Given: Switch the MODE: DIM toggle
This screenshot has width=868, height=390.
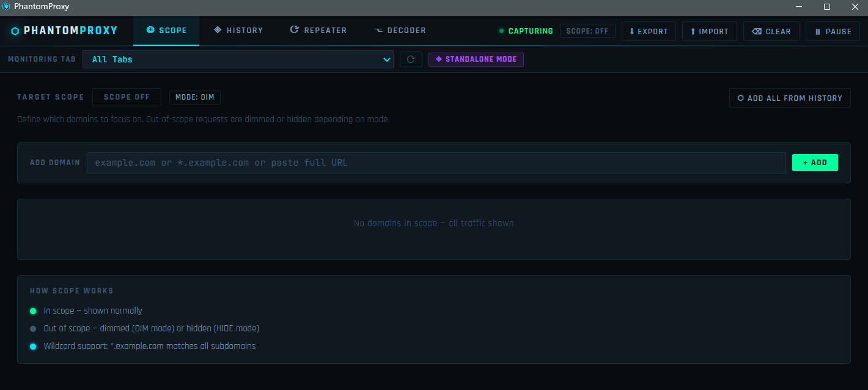Looking at the screenshot, I should coord(195,97).
